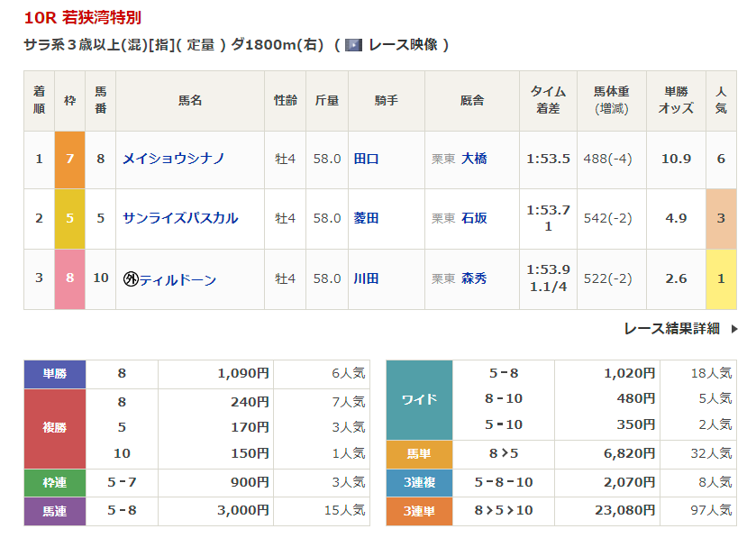This screenshot has width=756, height=538.
Task: Open trainer 石坂 profile
Action: 474,218
